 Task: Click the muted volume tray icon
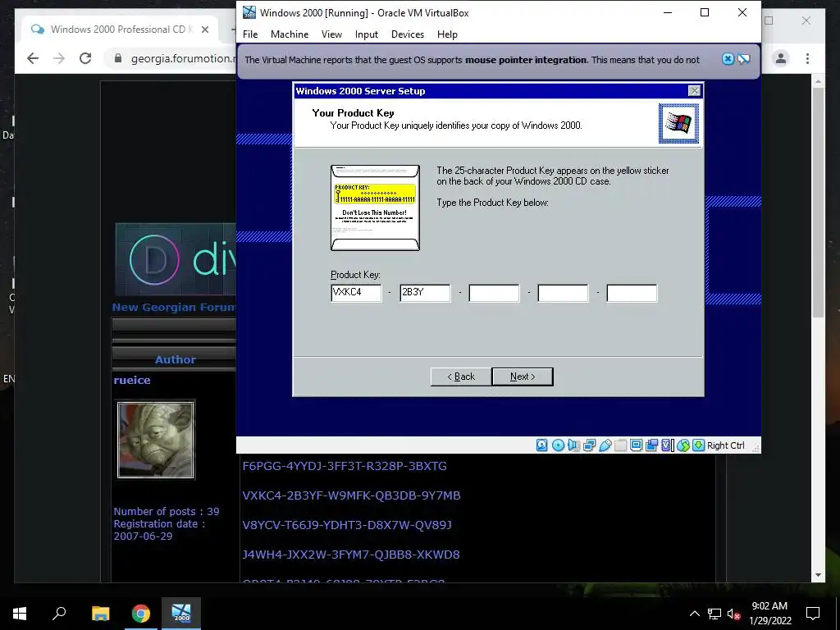733,614
